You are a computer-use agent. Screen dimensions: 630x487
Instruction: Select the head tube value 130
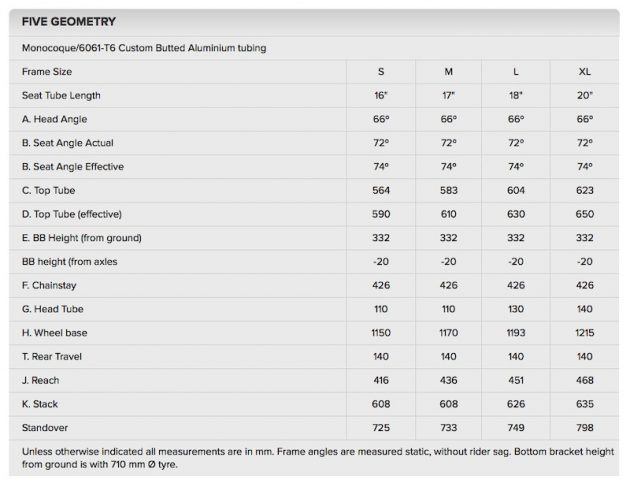click(516, 309)
